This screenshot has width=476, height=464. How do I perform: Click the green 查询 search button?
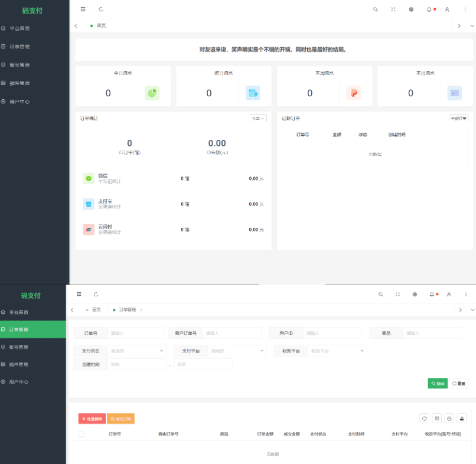[x=437, y=383]
